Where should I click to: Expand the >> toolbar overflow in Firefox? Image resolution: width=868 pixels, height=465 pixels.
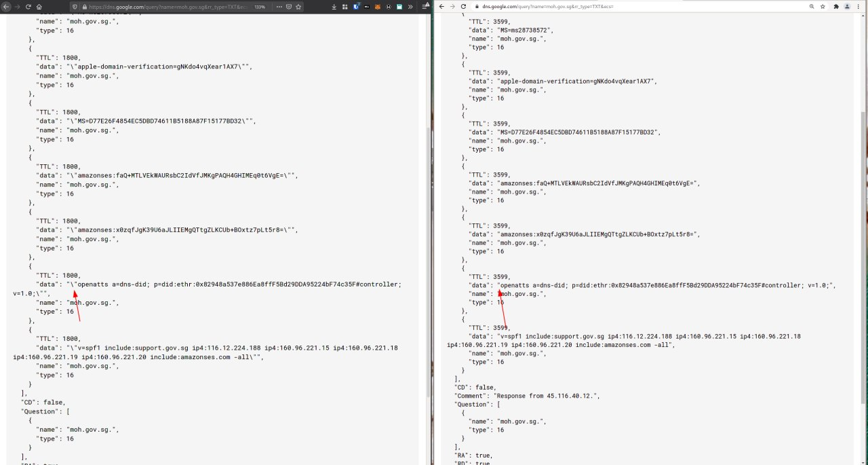[411, 6]
